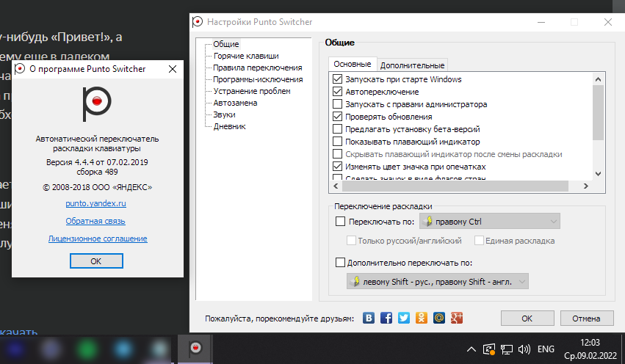Enable Запускать с правами администратора
This screenshot has height=364, width=625.
tap(337, 104)
